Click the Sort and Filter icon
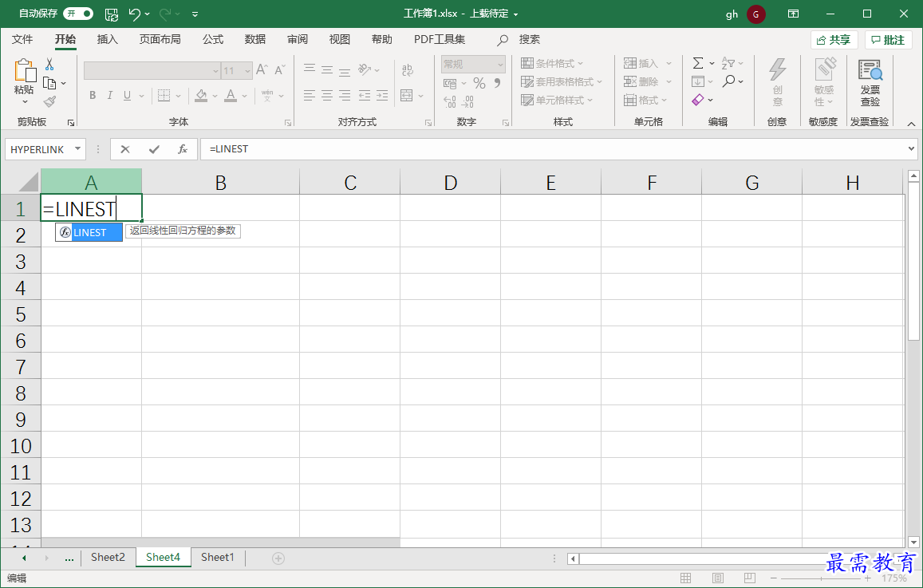Screen dimensions: 923x588 tap(728, 63)
